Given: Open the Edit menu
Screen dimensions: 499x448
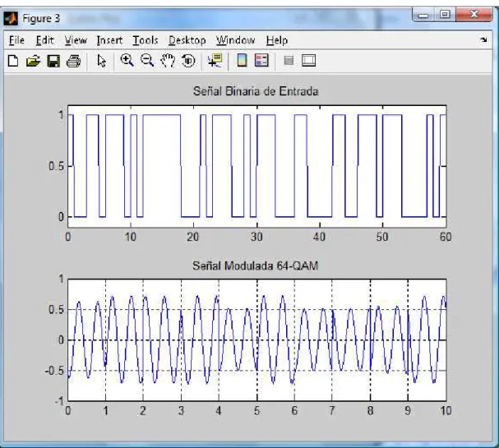Looking at the screenshot, I should click(44, 40).
